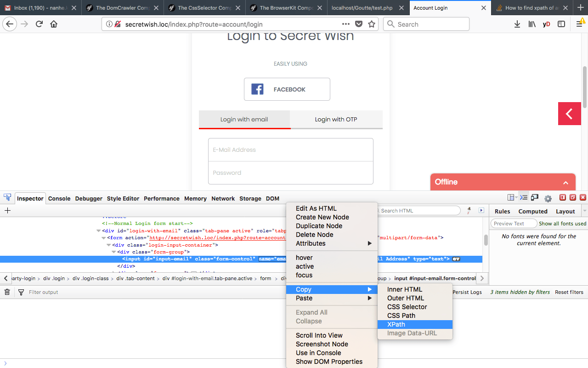Image resolution: width=588 pixels, height=368 pixels.
Task: Collapse the form element tree node
Action: click(103, 238)
